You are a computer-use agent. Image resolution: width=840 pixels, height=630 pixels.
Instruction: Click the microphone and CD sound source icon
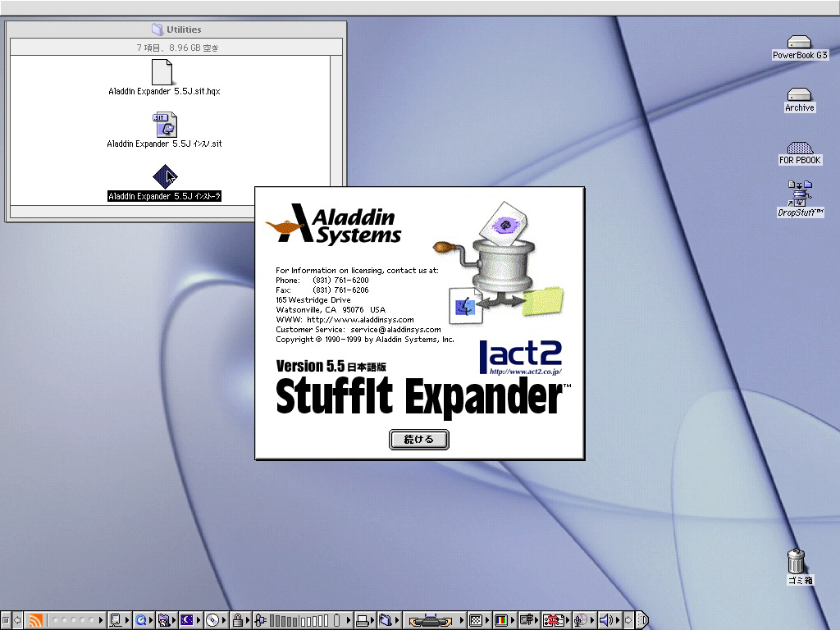580,620
